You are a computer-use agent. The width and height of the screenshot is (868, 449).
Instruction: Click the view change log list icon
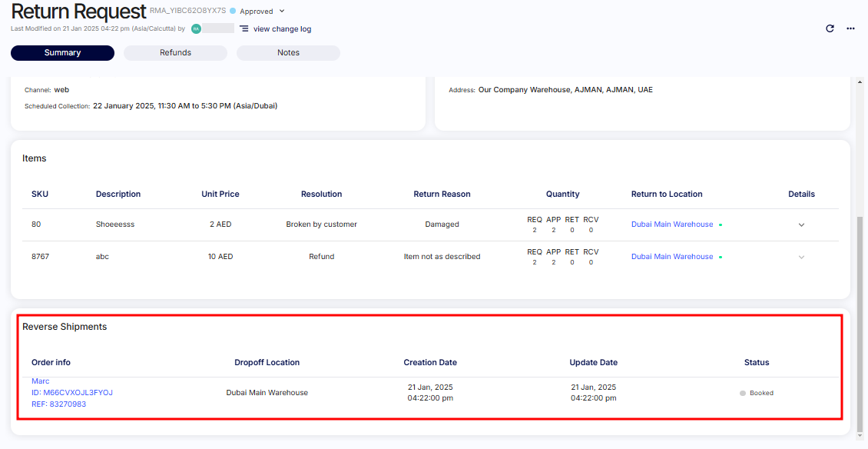[x=244, y=28]
